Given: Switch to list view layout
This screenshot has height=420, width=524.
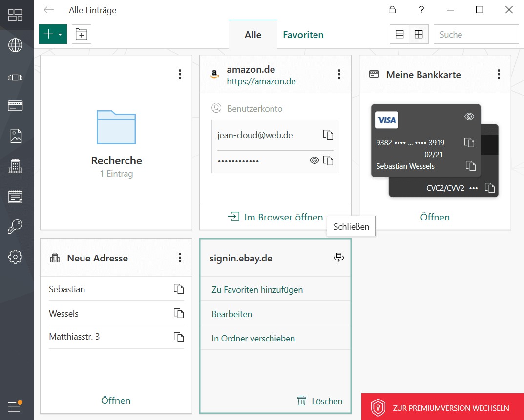Looking at the screenshot, I should pos(399,34).
